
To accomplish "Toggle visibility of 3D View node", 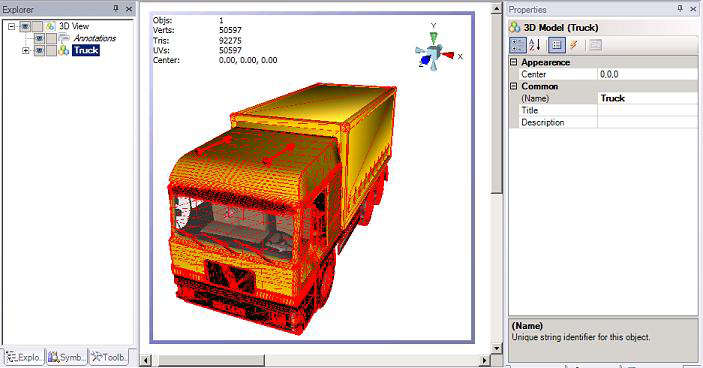I will (25, 26).
